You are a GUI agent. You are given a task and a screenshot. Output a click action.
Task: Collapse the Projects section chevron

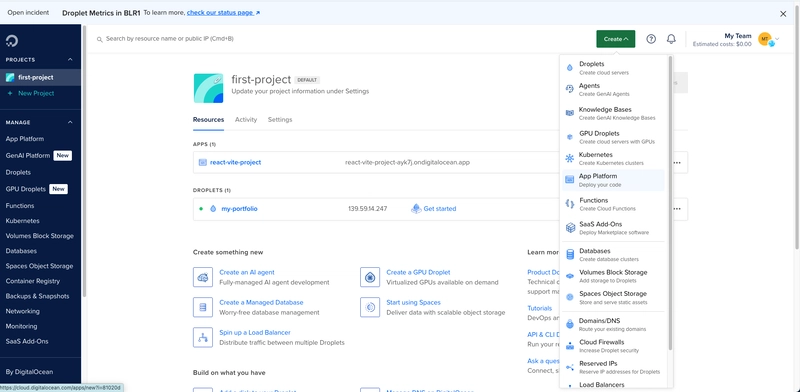pyautogui.click(x=70, y=60)
